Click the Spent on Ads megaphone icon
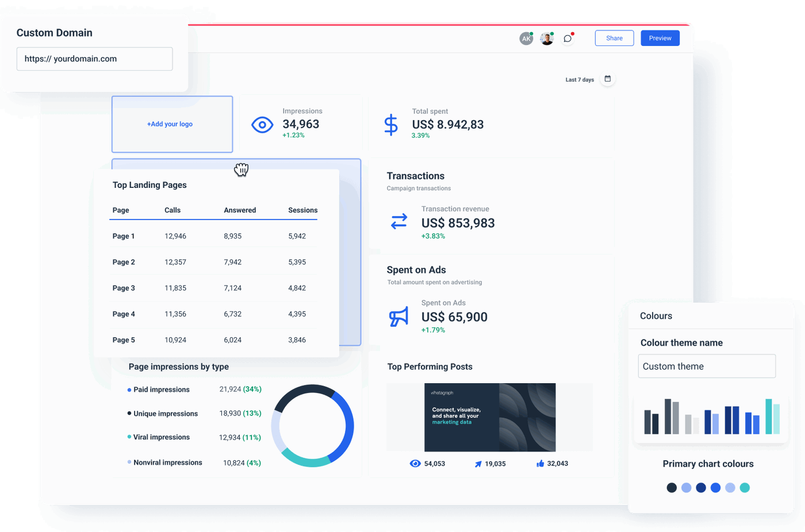805x532 pixels. (399, 317)
